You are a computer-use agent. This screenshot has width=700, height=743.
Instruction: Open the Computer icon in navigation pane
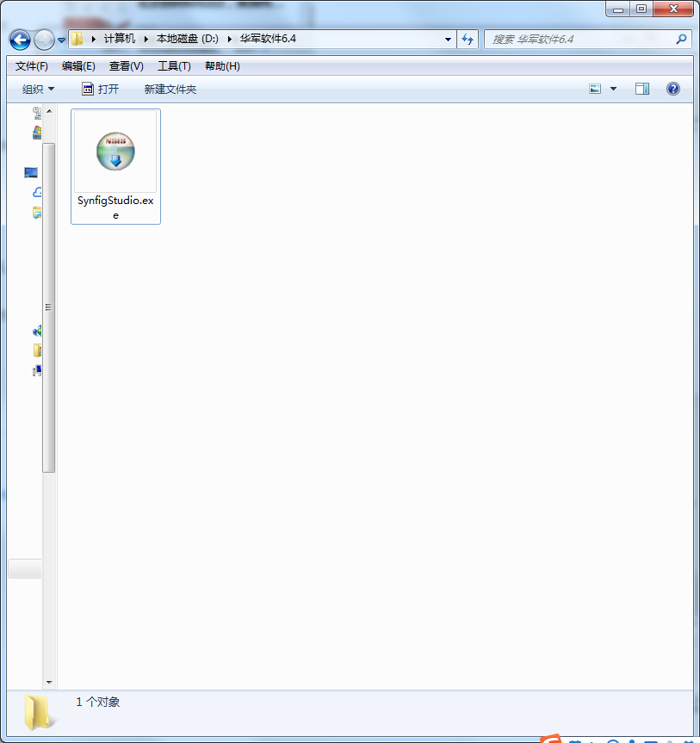[37, 370]
